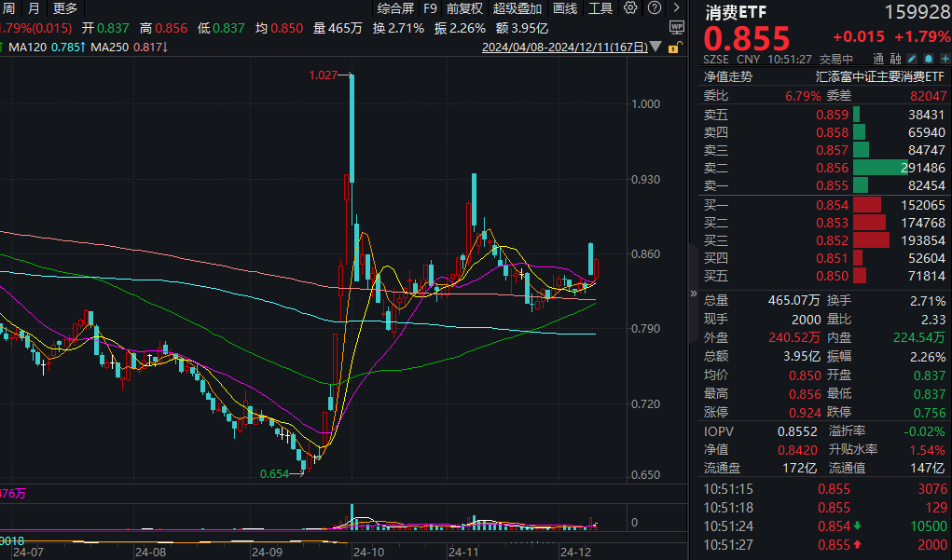This screenshot has height=560, width=952.
Task: Toggle 前复权 price adjustment mode
Action: pos(465,8)
